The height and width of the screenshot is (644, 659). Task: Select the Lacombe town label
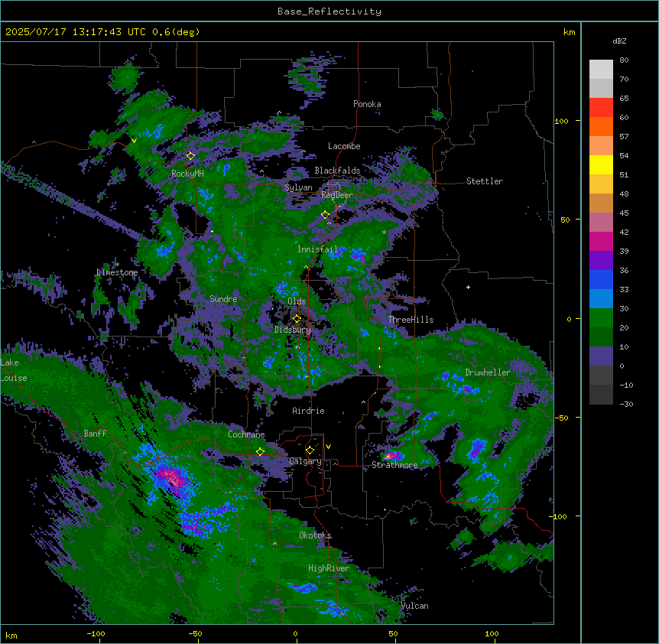(x=344, y=146)
